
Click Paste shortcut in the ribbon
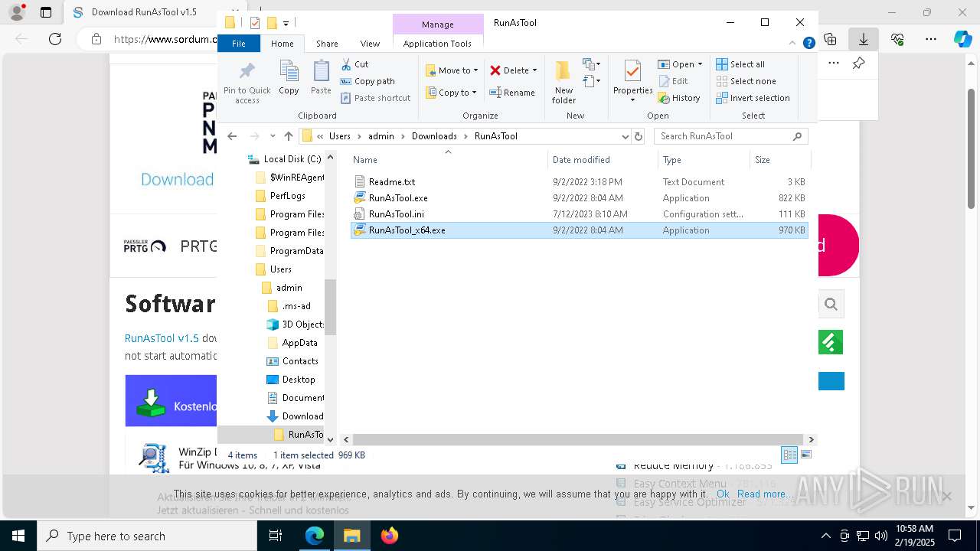tap(375, 98)
